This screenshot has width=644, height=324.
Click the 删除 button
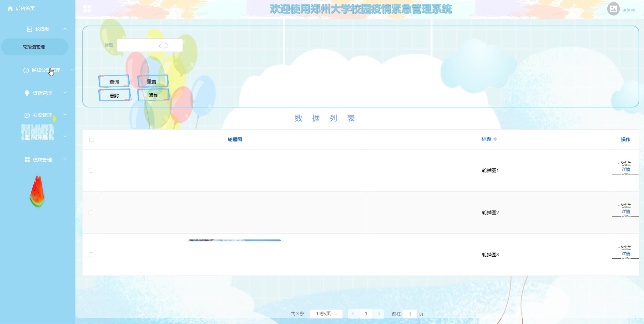115,95
